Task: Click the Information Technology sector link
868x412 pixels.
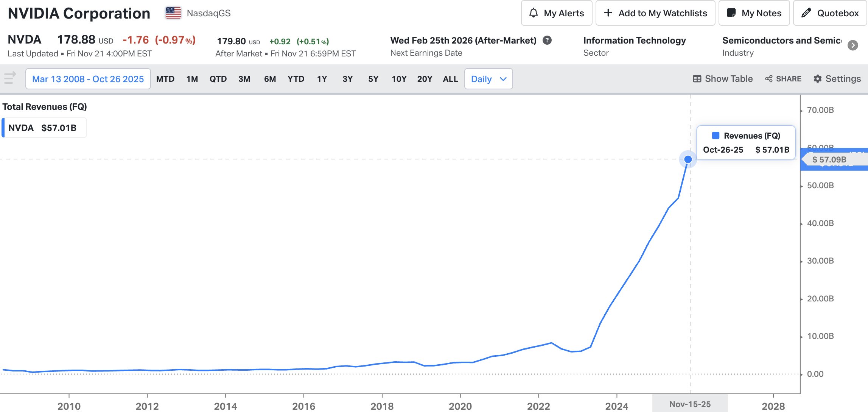Action: coord(634,41)
